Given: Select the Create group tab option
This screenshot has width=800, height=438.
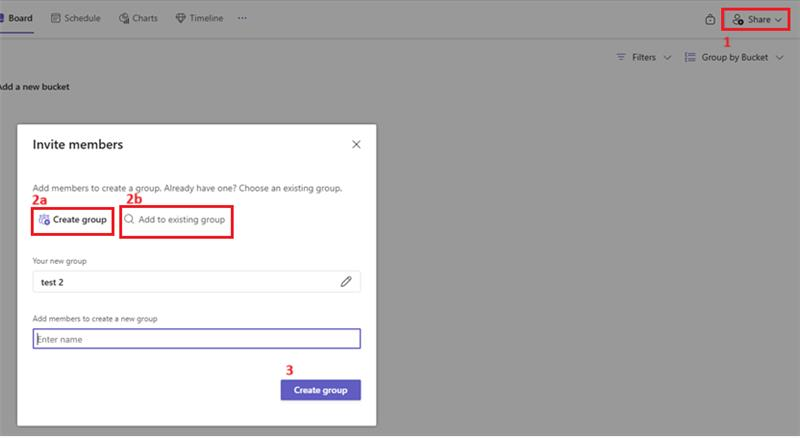Looking at the screenshot, I should [72, 220].
